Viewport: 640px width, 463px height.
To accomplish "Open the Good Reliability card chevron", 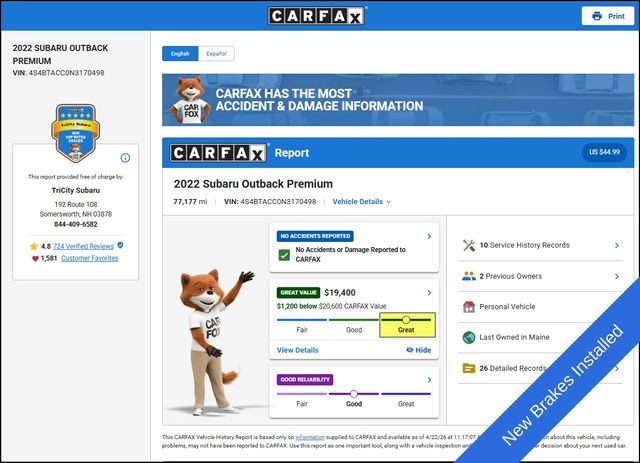I will (x=429, y=380).
